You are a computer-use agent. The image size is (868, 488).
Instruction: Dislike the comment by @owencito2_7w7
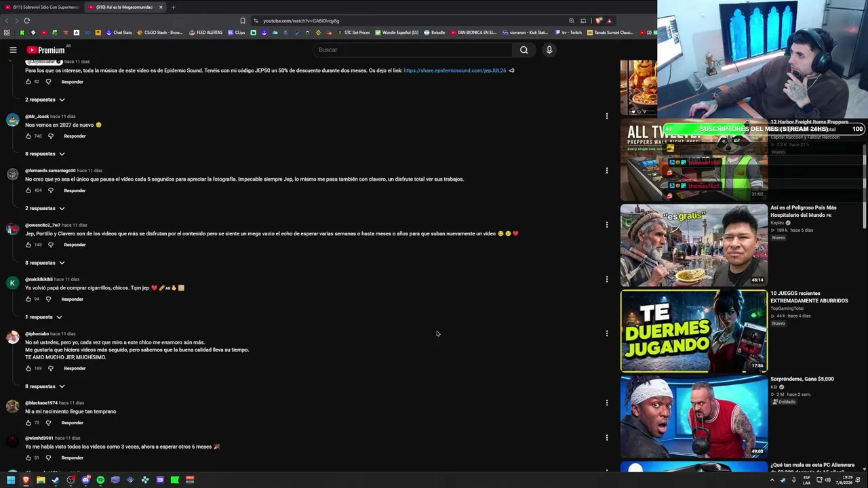point(50,245)
